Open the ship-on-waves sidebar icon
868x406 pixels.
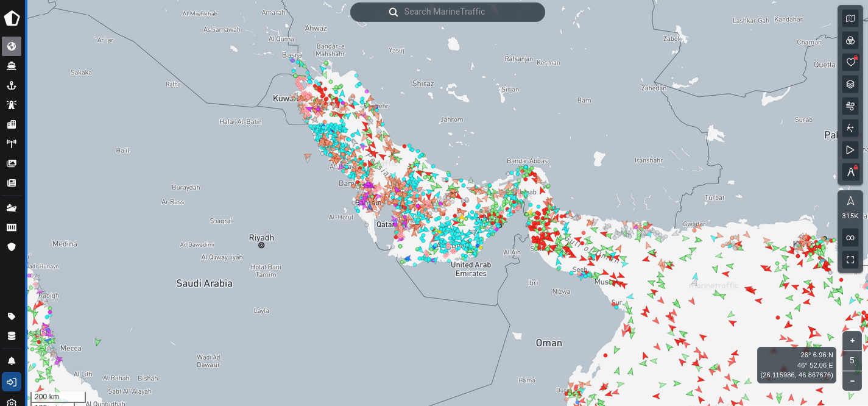click(12, 208)
